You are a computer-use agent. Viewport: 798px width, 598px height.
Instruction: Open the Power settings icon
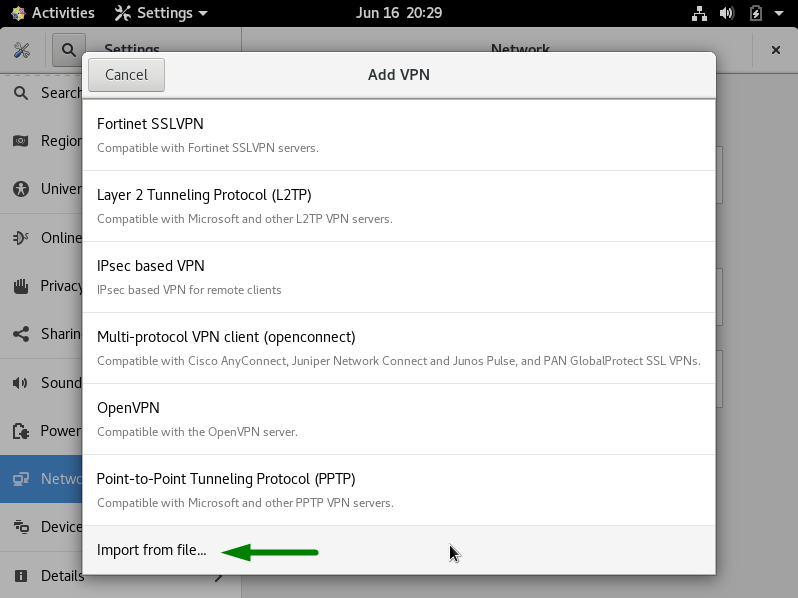tap(20, 431)
